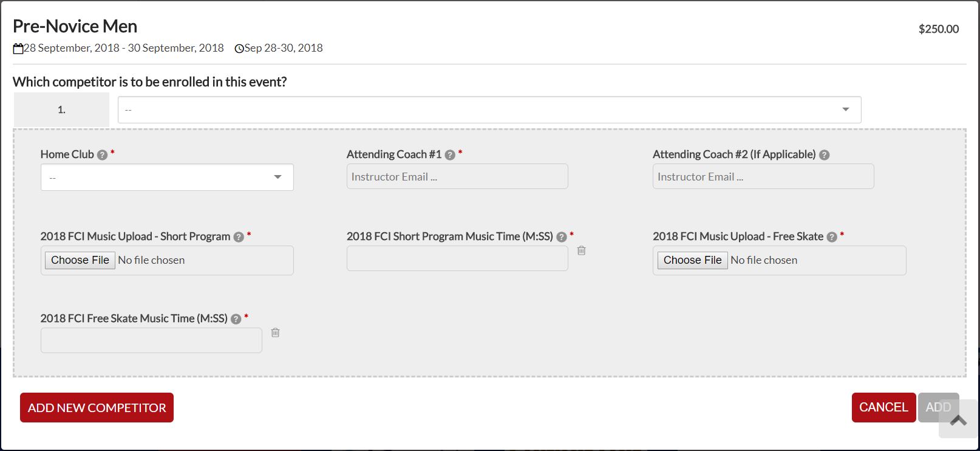Expand the Home Club dropdown
980x451 pixels.
tap(167, 177)
